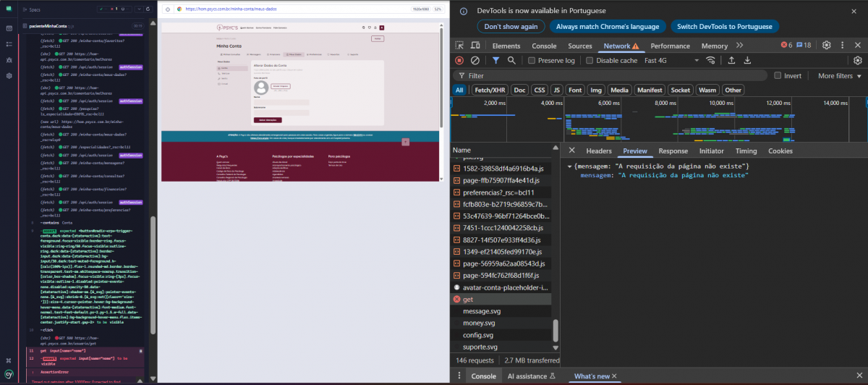This screenshot has width=868, height=385.
Task: Open Cypress settings gear in left sidebar
Action: point(9,75)
